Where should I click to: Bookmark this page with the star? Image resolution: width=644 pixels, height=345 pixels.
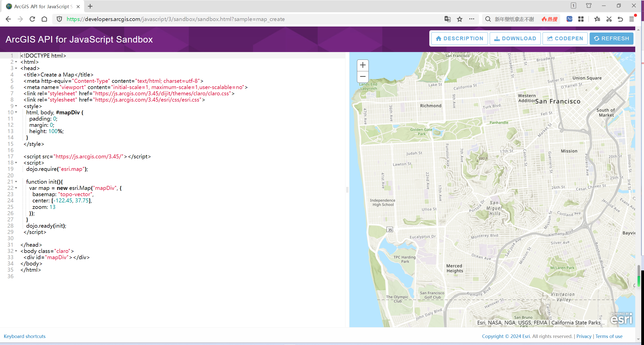click(x=460, y=19)
